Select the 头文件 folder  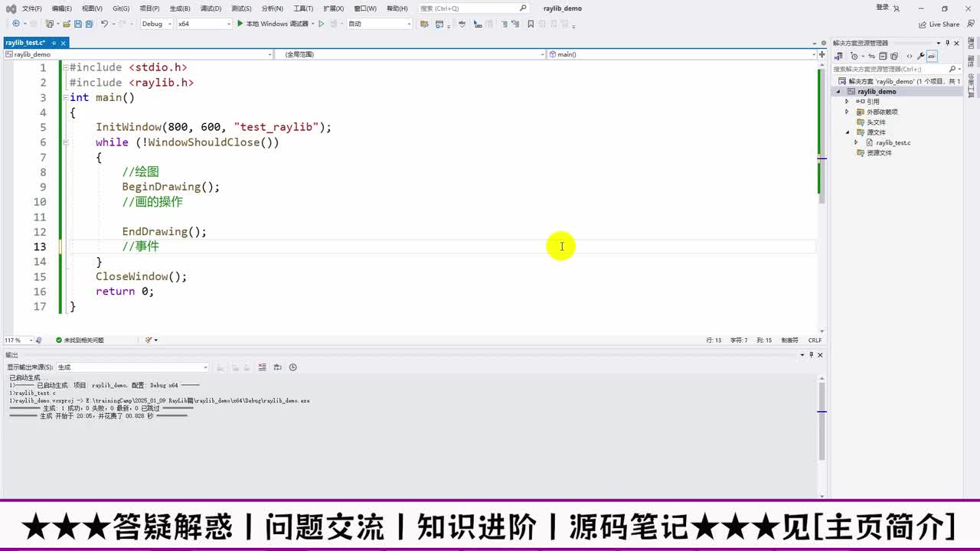(876, 122)
